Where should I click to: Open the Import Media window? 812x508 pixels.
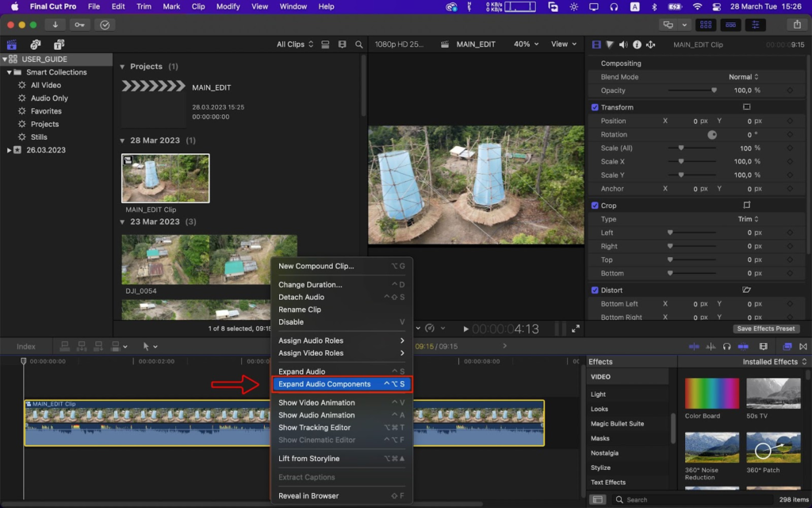55,25
